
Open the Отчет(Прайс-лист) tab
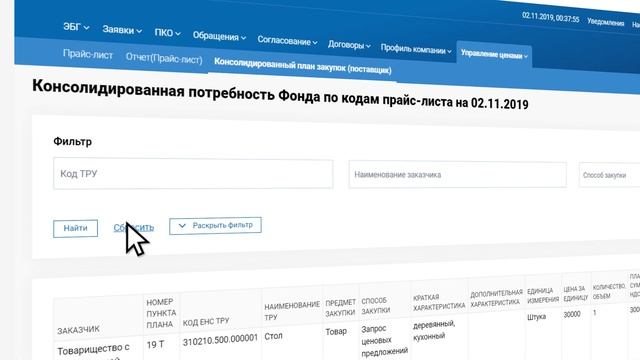[x=164, y=59]
